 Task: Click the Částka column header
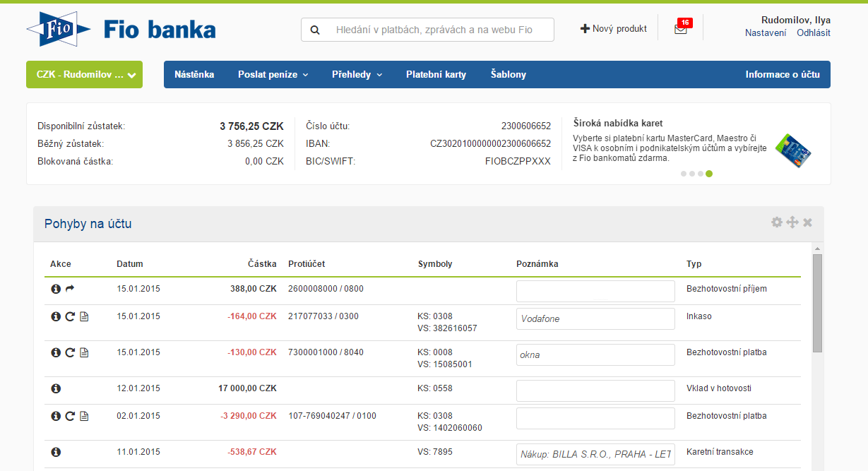click(x=263, y=264)
